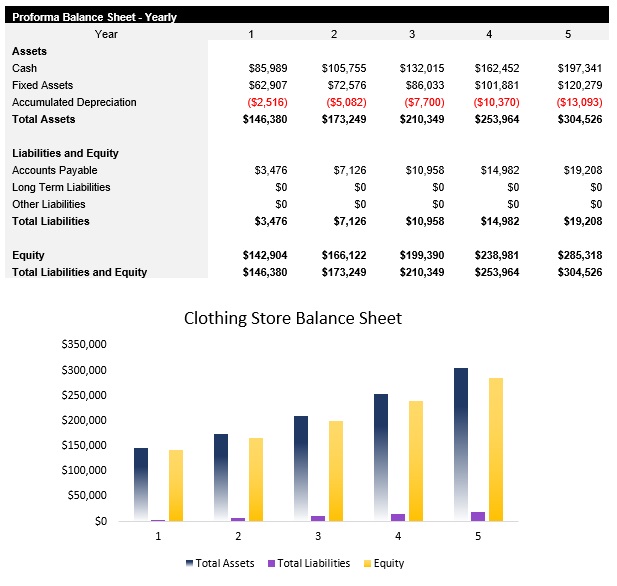
Task: Select Year 5 Cash value $197,341
Action: click(580, 68)
